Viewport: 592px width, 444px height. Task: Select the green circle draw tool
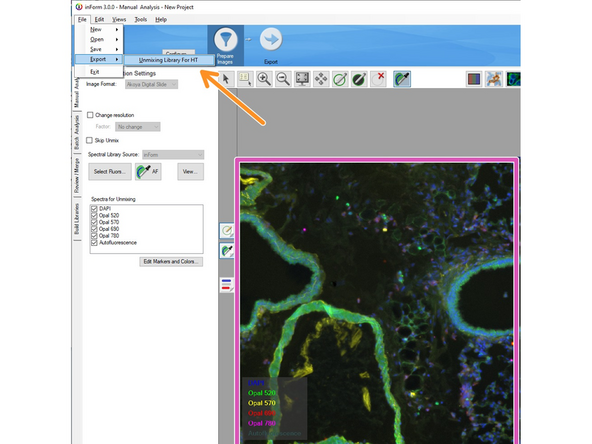point(340,79)
